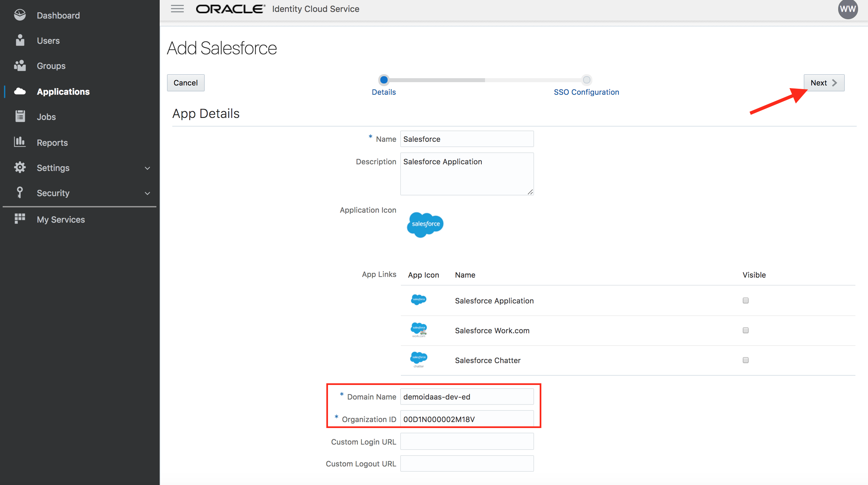Click the Salesforce Chatter row icon

pyautogui.click(x=418, y=359)
